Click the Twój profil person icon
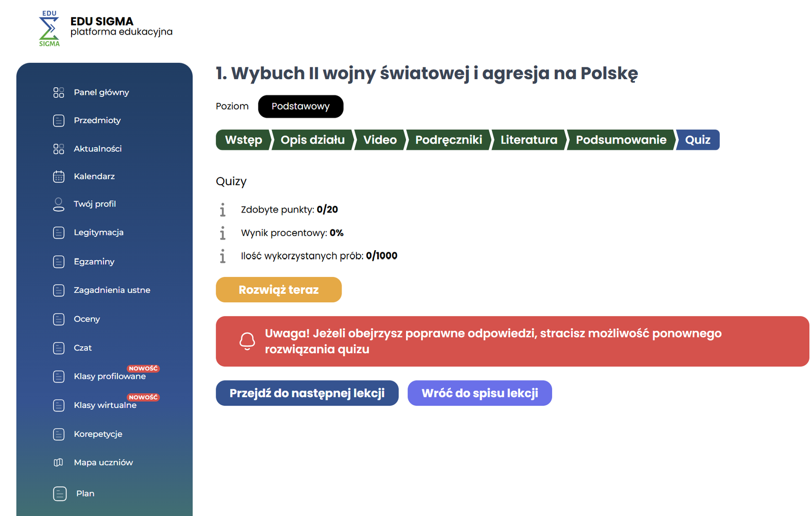812x516 pixels. [x=59, y=204]
